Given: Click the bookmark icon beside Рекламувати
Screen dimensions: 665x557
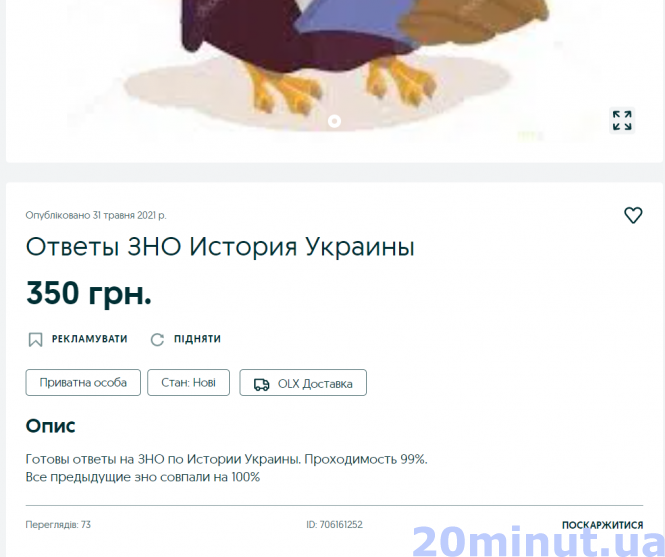Looking at the screenshot, I should pos(35,339).
